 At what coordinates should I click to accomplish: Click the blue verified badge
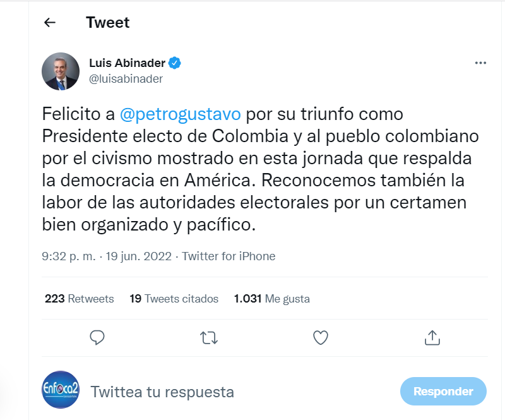[x=175, y=63]
